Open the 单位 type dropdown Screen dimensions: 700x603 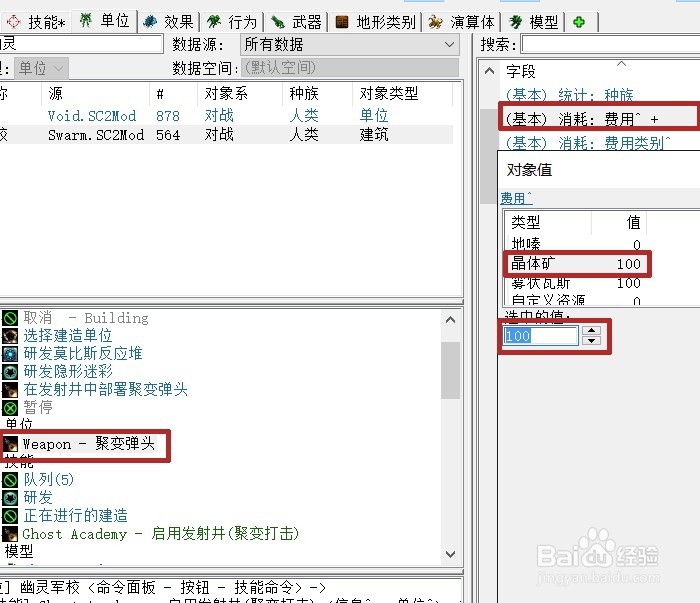tap(41, 68)
